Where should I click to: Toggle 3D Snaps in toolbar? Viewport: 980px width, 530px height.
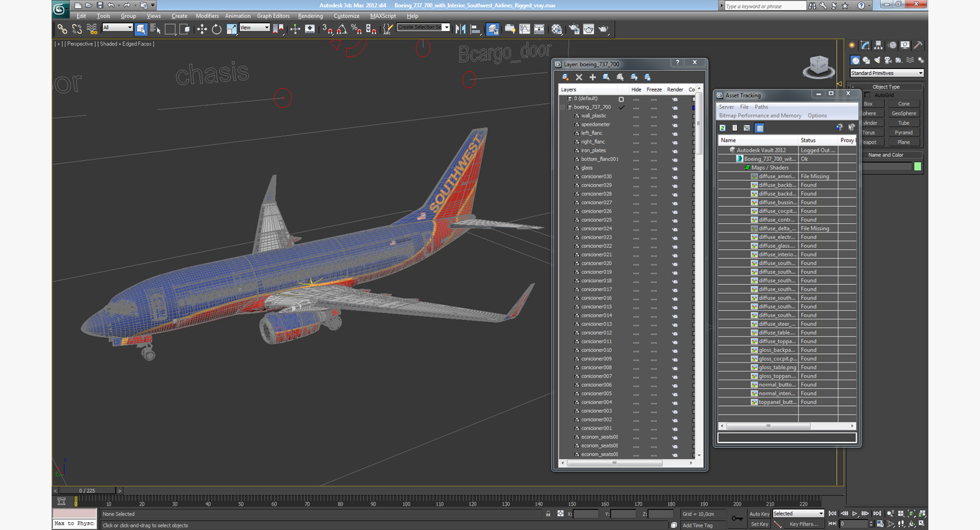tap(327, 29)
